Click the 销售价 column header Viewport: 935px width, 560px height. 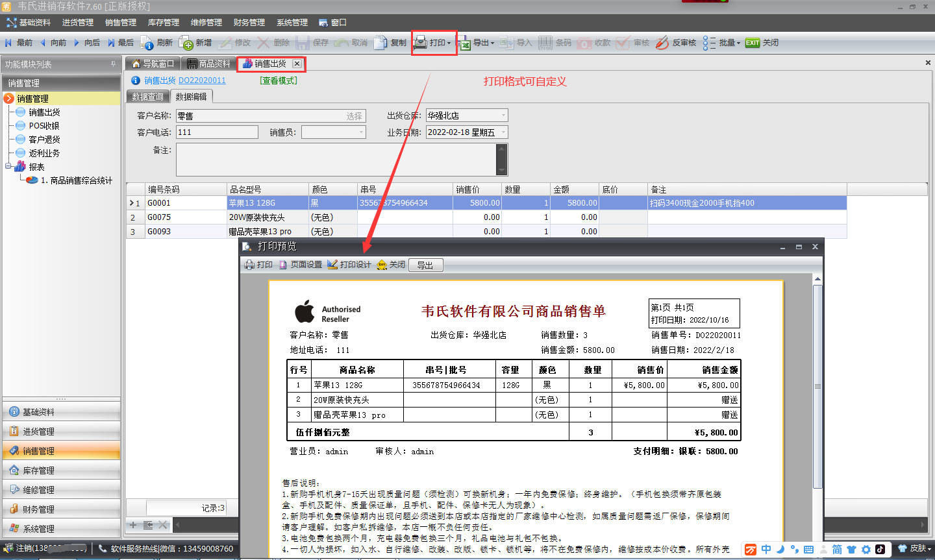coord(477,189)
